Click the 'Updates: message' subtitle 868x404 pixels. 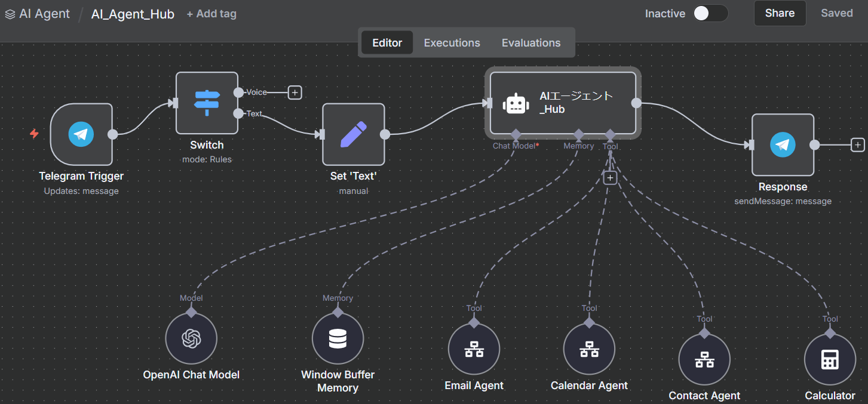81,191
